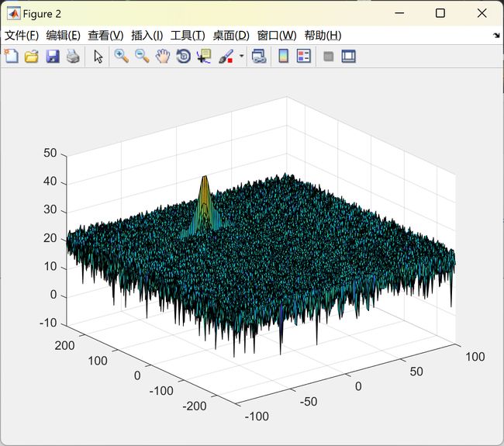Click the x-axis tick label -50
504x446 pixels.
coord(309,401)
